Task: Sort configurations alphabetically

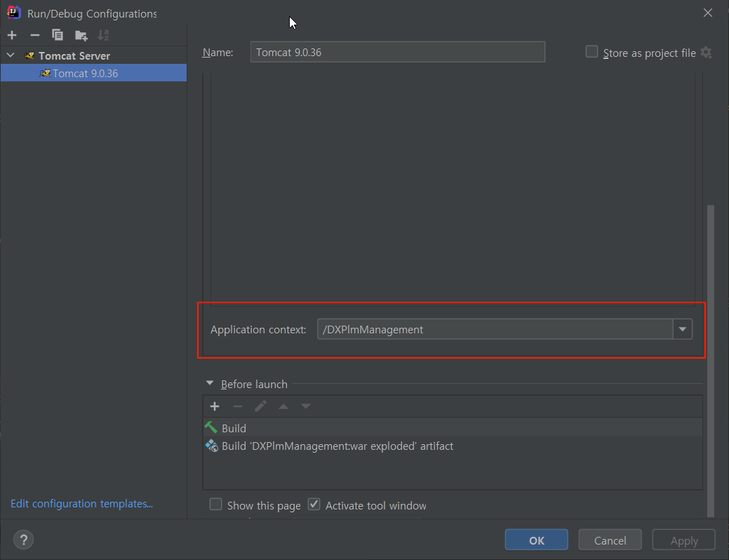Action: click(x=103, y=35)
